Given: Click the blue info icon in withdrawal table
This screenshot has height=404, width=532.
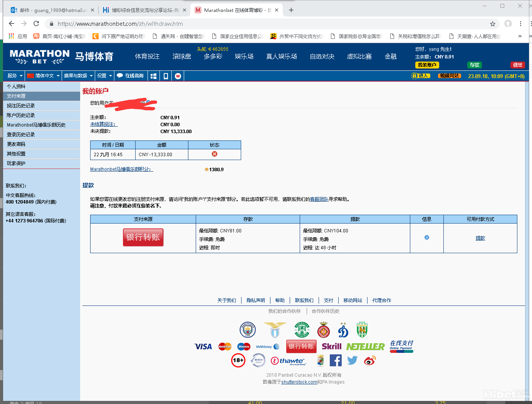Looking at the screenshot, I should (x=426, y=237).
